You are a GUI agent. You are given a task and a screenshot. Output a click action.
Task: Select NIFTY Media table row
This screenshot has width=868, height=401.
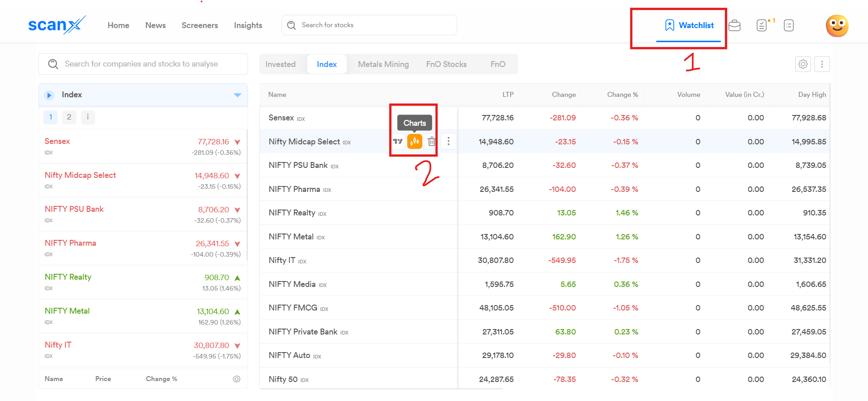coord(545,284)
